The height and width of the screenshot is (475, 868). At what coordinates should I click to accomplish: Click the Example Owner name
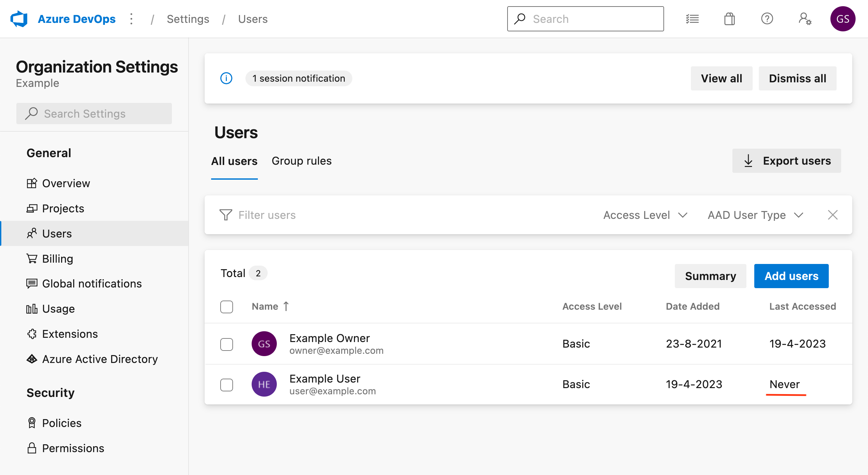click(329, 338)
